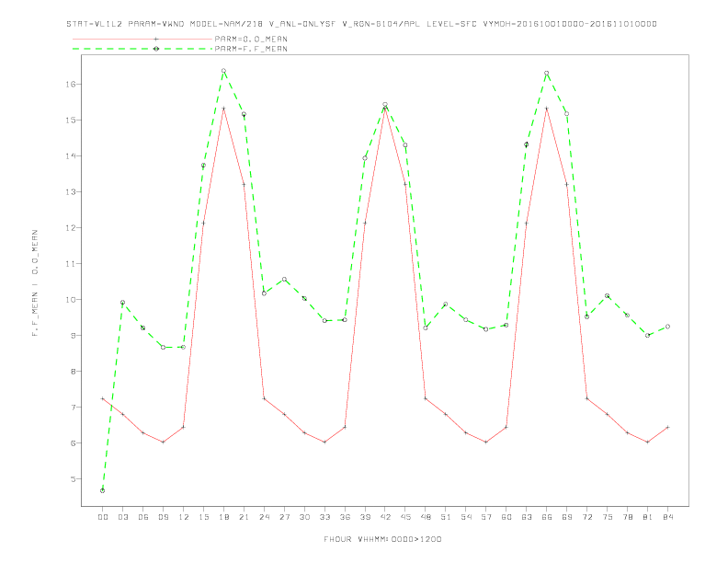This screenshot has height=563, width=728.
Task: Click y-axis tick label 5
Action: [x=74, y=479]
